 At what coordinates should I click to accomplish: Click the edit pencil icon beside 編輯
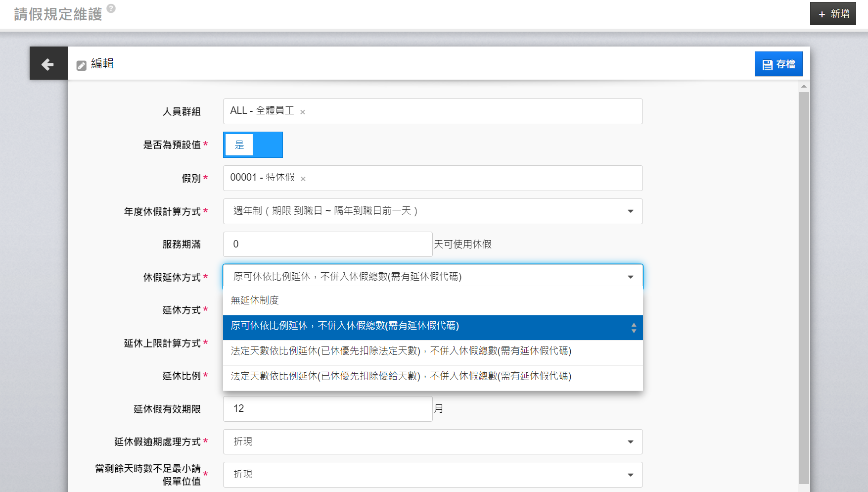click(82, 65)
